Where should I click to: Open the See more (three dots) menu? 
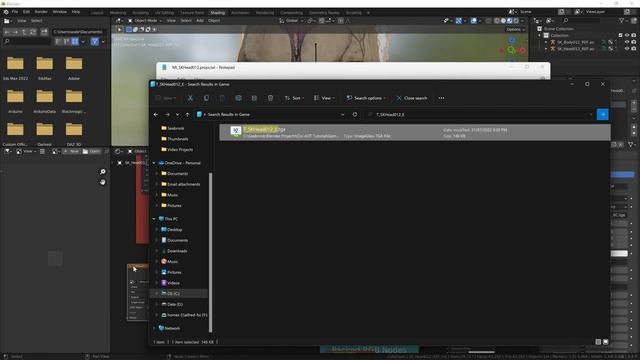click(441, 98)
